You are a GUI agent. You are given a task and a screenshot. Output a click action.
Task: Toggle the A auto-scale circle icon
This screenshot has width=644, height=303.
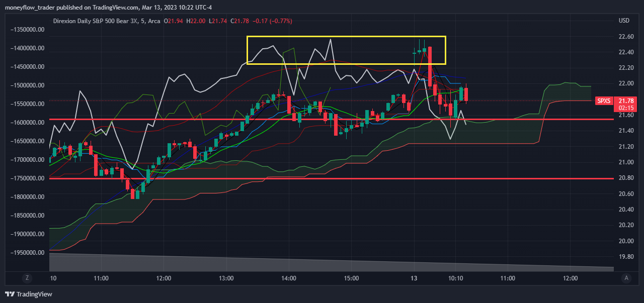[626, 278]
